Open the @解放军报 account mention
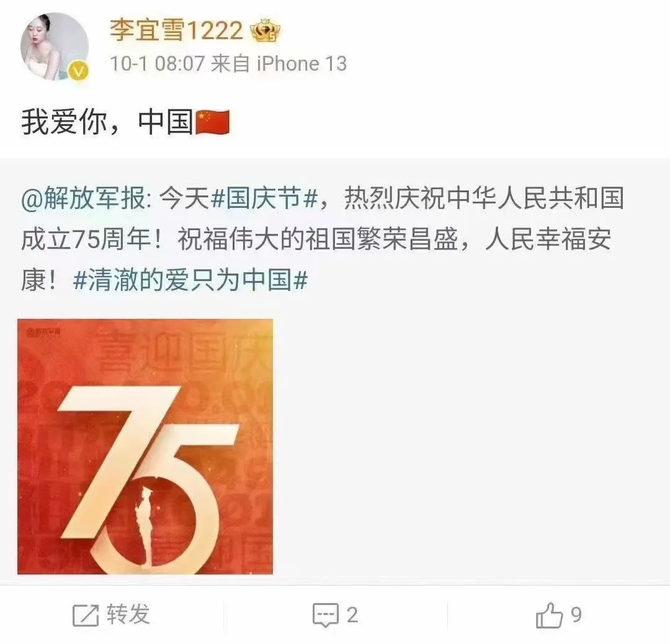 coord(86,199)
